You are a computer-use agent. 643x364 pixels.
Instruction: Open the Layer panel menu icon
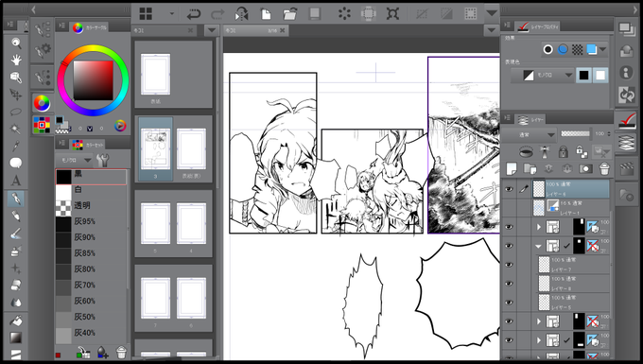coord(508,118)
